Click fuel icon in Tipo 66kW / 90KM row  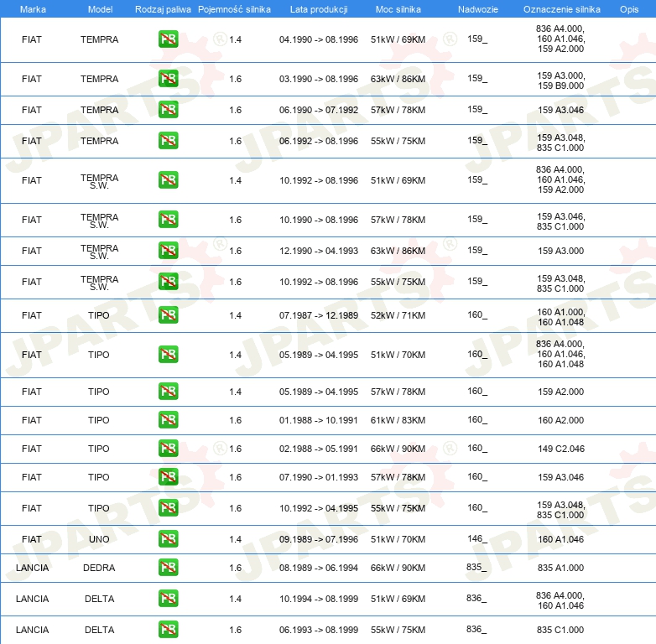168,449
